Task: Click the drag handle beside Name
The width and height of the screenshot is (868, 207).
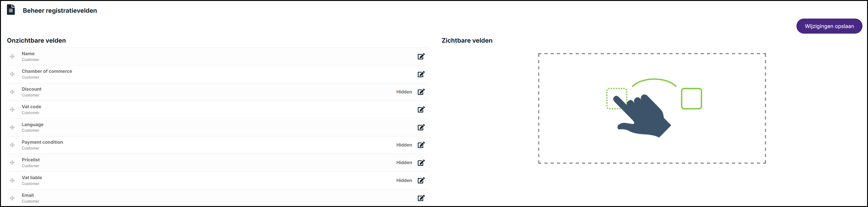Action: click(x=12, y=56)
